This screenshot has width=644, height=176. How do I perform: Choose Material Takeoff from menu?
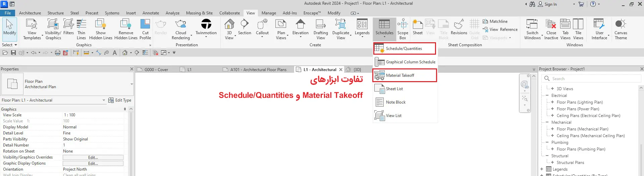[x=405, y=75]
